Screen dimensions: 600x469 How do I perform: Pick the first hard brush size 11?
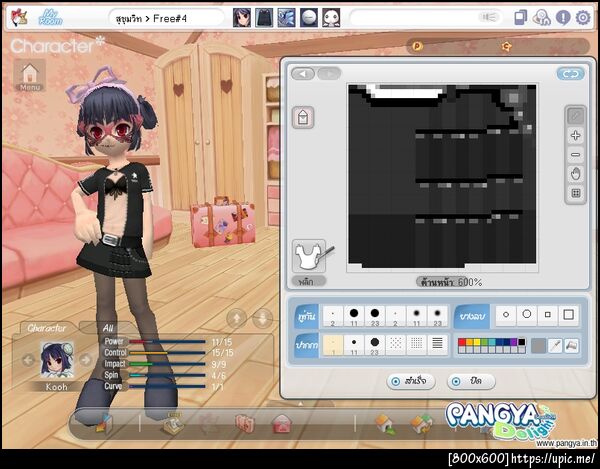[354, 316]
